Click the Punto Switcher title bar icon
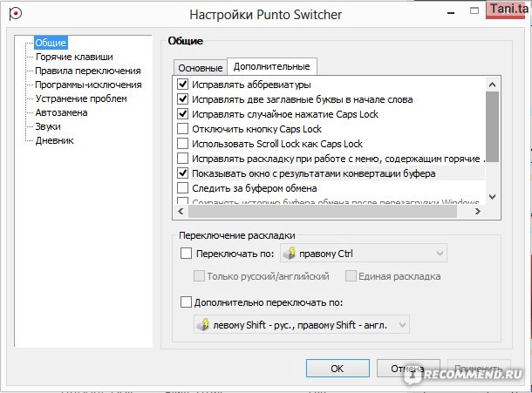Screen dimensions: 532x393 [x=15, y=14]
